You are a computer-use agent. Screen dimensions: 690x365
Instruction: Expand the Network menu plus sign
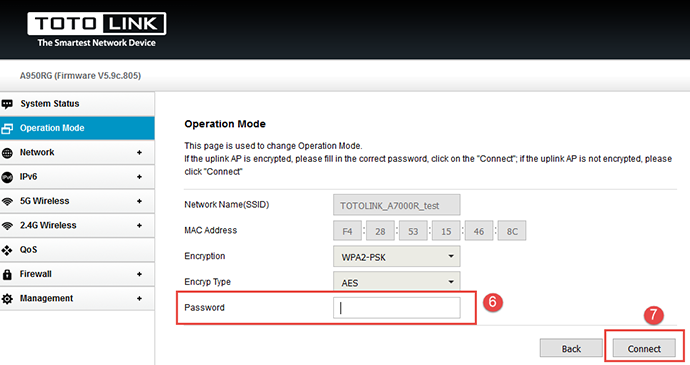tap(139, 152)
